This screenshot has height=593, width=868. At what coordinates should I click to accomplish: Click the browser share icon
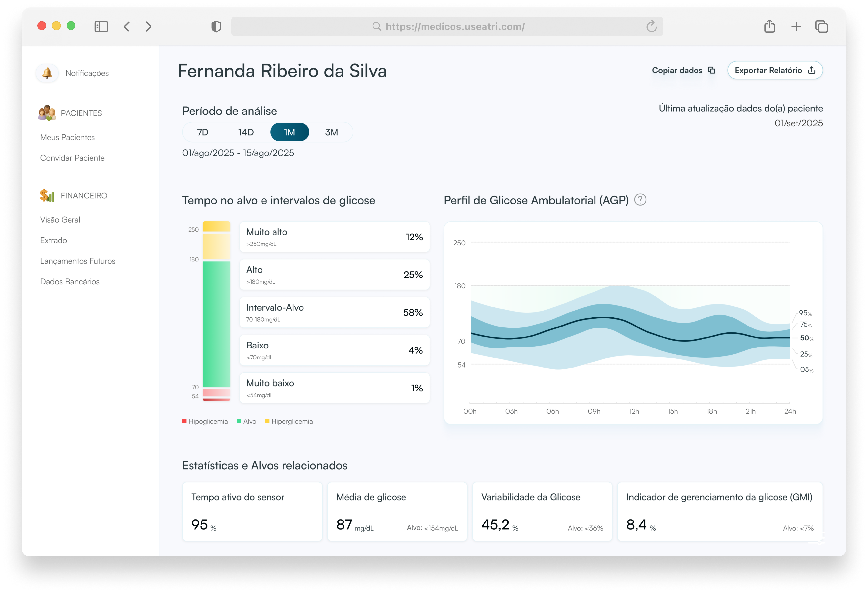tap(769, 27)
